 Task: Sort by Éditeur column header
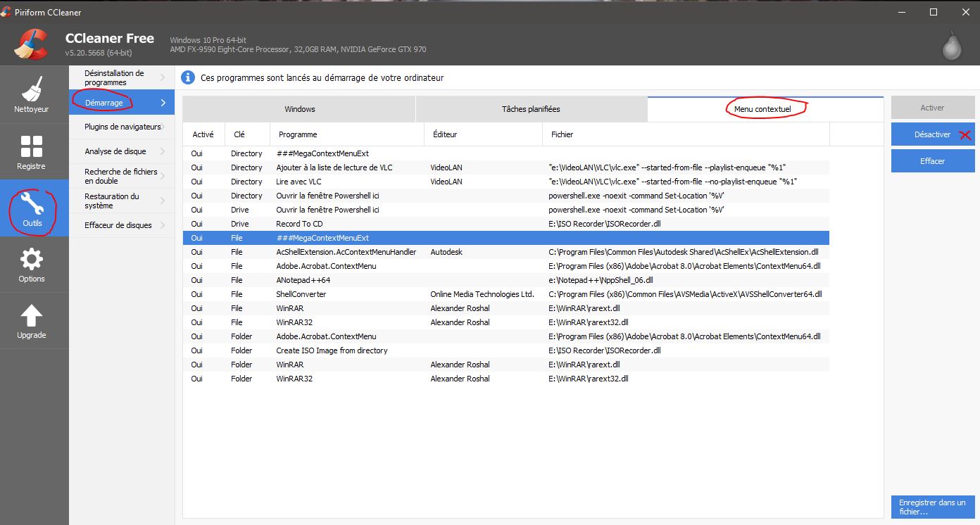click(x=483, y=134)
